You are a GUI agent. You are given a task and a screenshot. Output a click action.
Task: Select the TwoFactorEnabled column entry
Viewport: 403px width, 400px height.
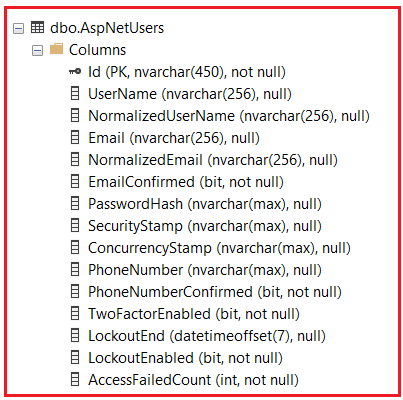[194, 314]
